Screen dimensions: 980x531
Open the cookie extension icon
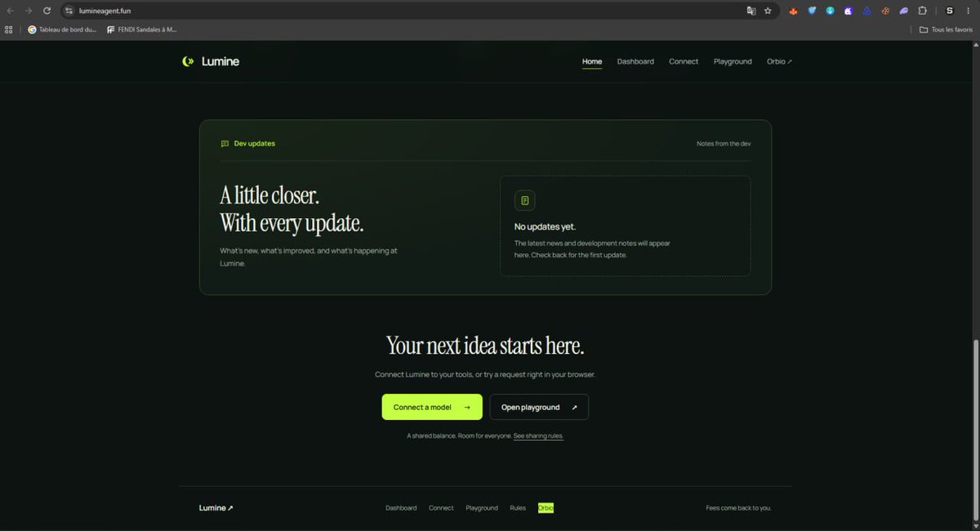[885, 11]
